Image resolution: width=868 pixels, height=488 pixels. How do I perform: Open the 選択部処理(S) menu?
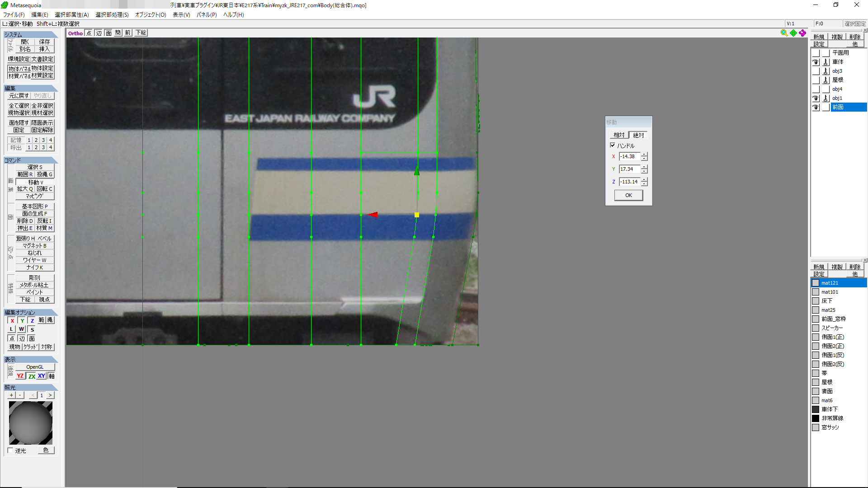[112, 14]
